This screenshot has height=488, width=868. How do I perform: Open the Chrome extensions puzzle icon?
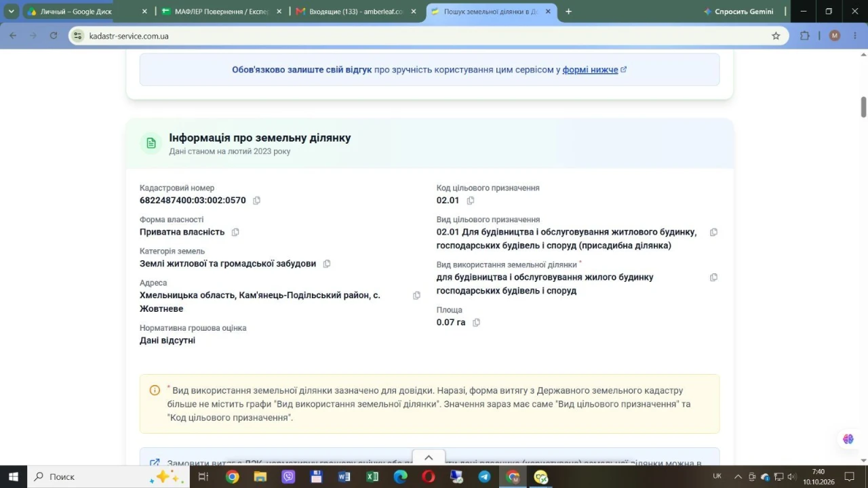click(x=805, y=36)
